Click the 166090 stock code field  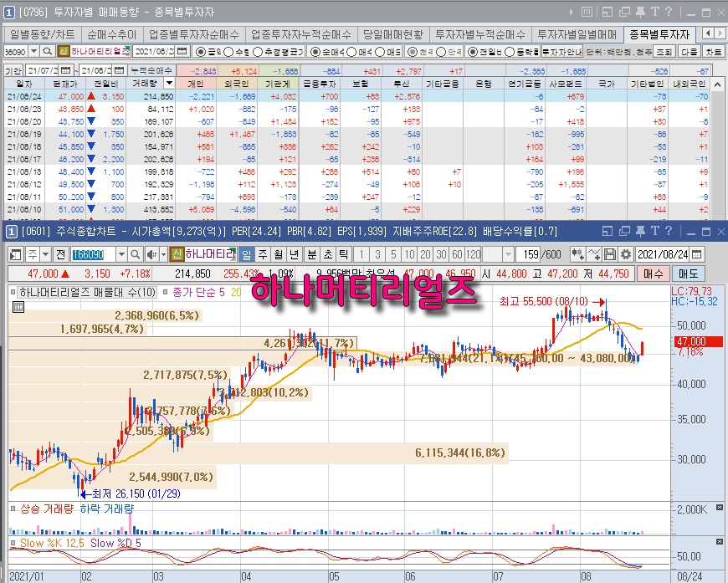94,254
